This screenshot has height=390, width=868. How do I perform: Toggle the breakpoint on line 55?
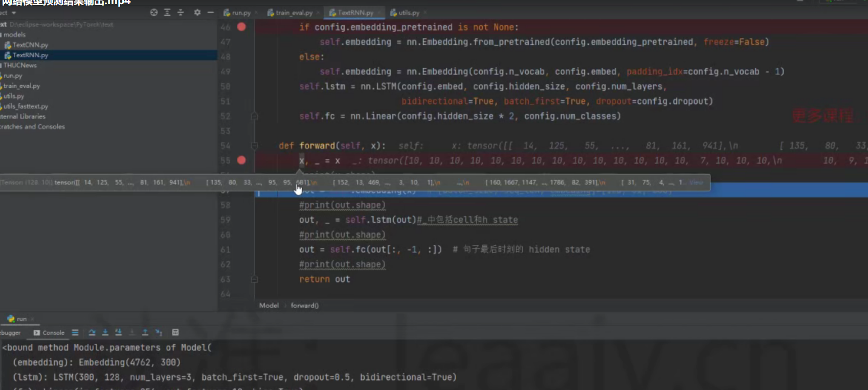click(x=241, y=160)
